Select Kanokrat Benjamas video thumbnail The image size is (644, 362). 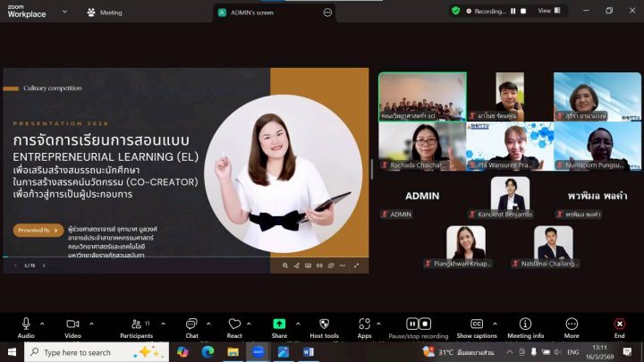coord(510,194)
